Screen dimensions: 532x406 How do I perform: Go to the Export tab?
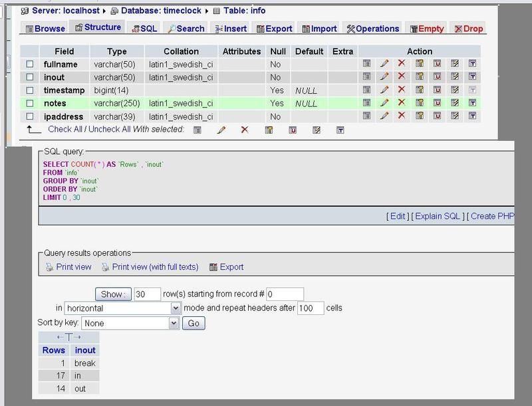(x=274, y=29)
